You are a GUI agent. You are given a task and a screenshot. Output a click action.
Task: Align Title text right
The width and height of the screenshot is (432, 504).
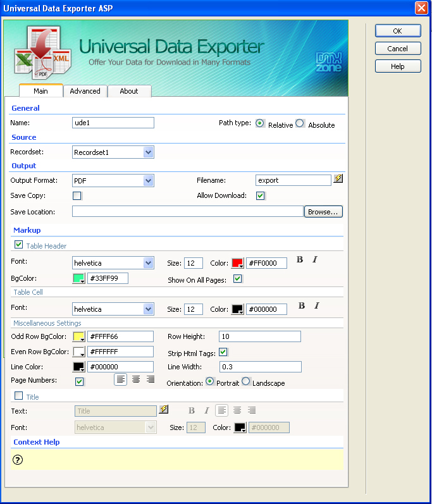point(252,410)
